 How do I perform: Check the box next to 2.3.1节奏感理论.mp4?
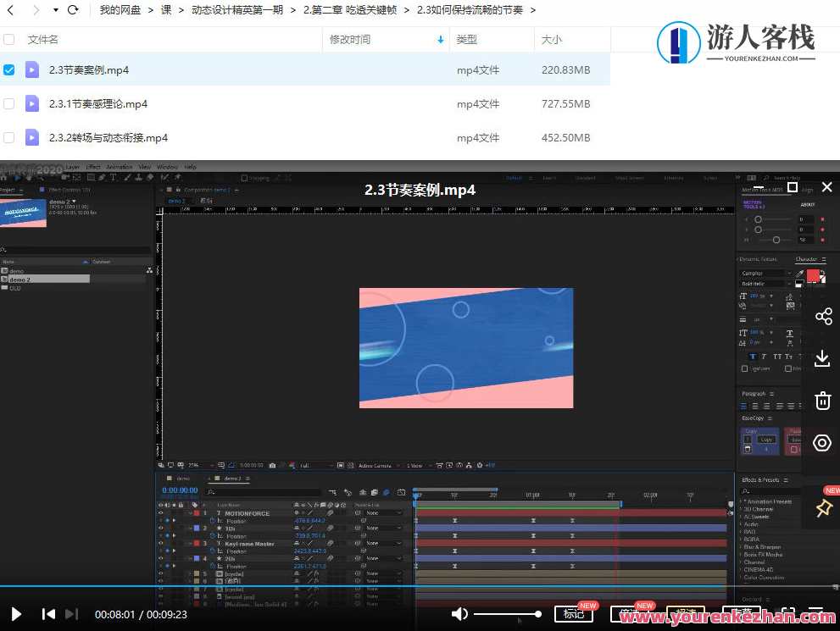click(8, 103)
